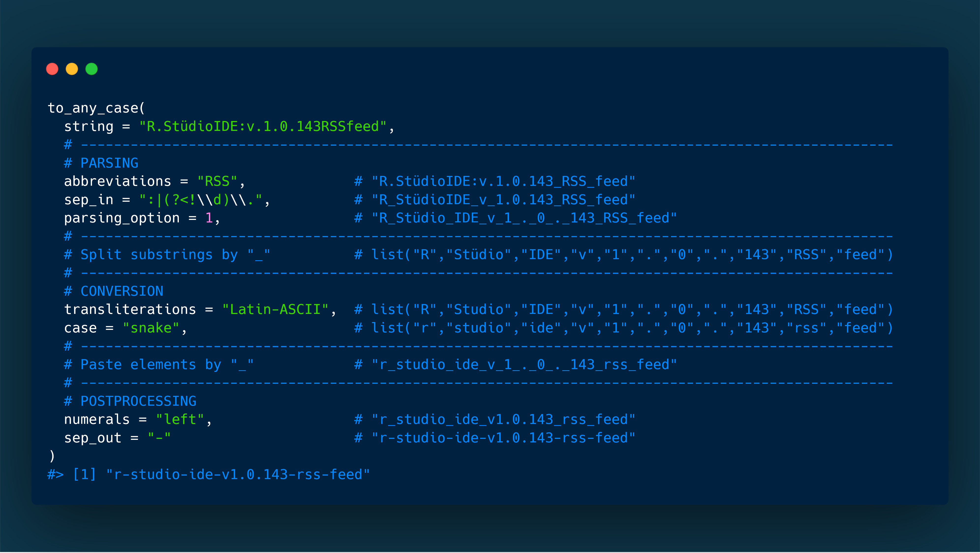The width and height of the screenshot is (980, 553).
Task: Select the snake case list output comment
Action: pyautogui.click(x=624, y=327)
